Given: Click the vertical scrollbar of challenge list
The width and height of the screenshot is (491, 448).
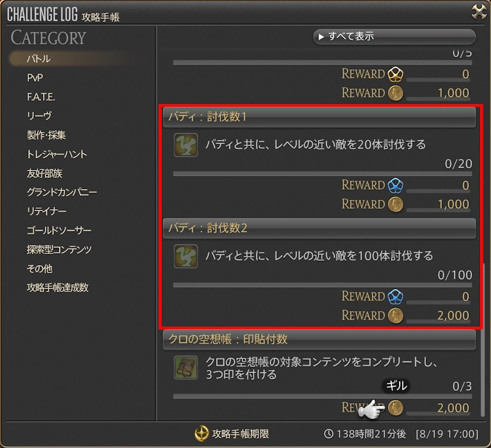Looking at the screenshot, I should click(482, 339).
